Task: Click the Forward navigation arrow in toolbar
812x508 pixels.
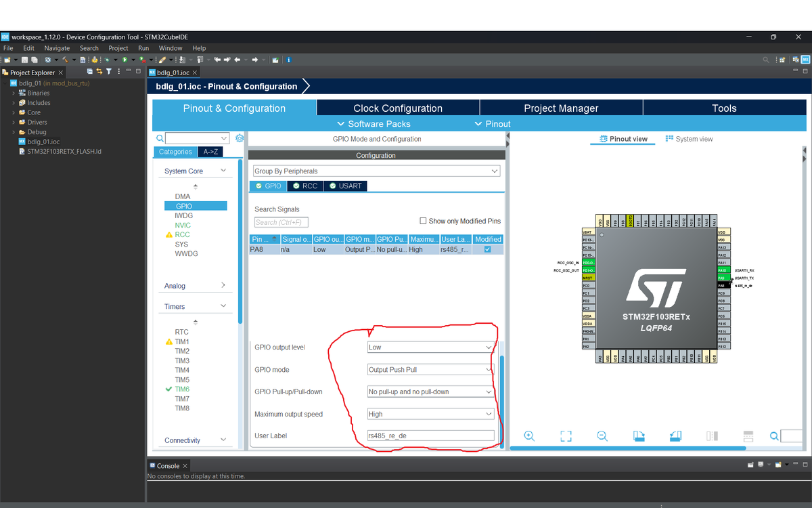Action: pyautogui.click(x=254, y=60)
